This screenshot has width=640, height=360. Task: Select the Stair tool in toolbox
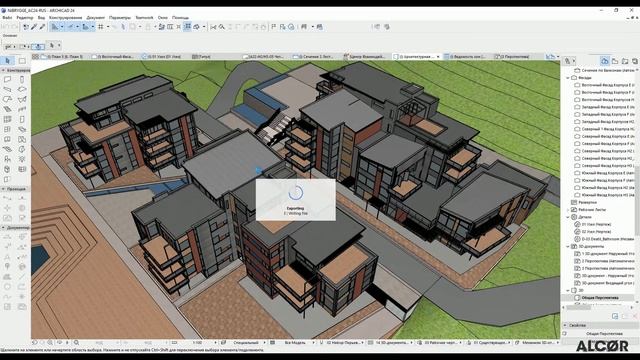click(7, 109)
